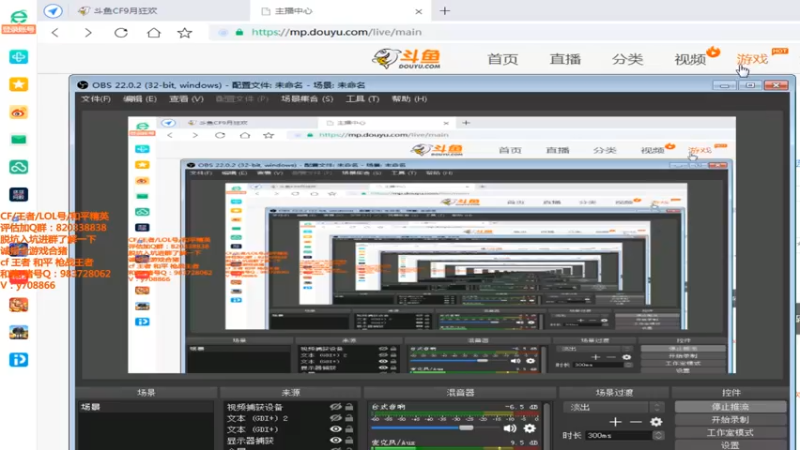Screen dimensions: 800x450
Task: Close the 主播中心 tab
Action: [x=418, y=11]
